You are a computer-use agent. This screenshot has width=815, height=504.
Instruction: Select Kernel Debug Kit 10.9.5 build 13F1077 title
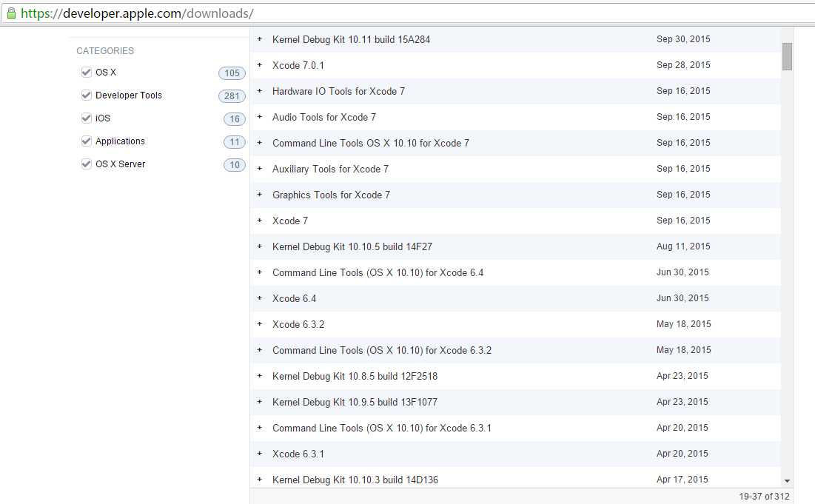tap(355, 402)
